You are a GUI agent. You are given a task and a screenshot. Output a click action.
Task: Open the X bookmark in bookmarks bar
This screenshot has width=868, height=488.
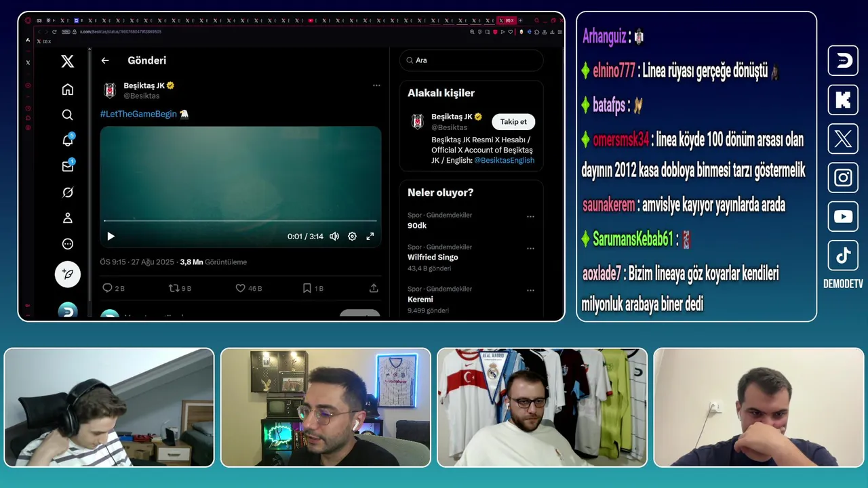pyautogui.click(x=44, y=41)
